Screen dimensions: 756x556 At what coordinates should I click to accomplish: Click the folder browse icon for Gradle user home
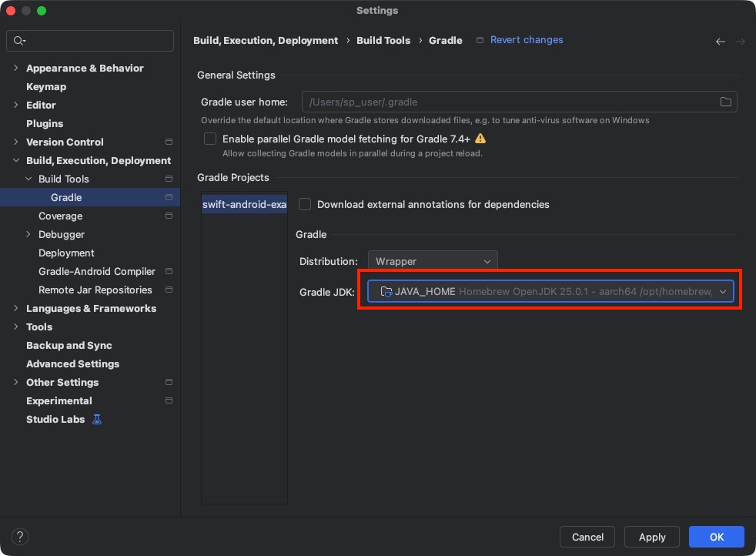(x=725, y=102)
